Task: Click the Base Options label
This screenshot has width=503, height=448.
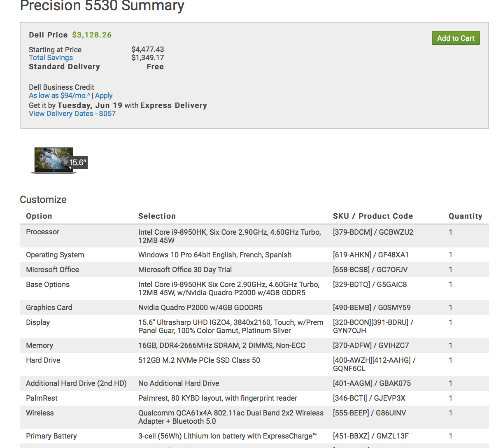Action: point(48,285)
